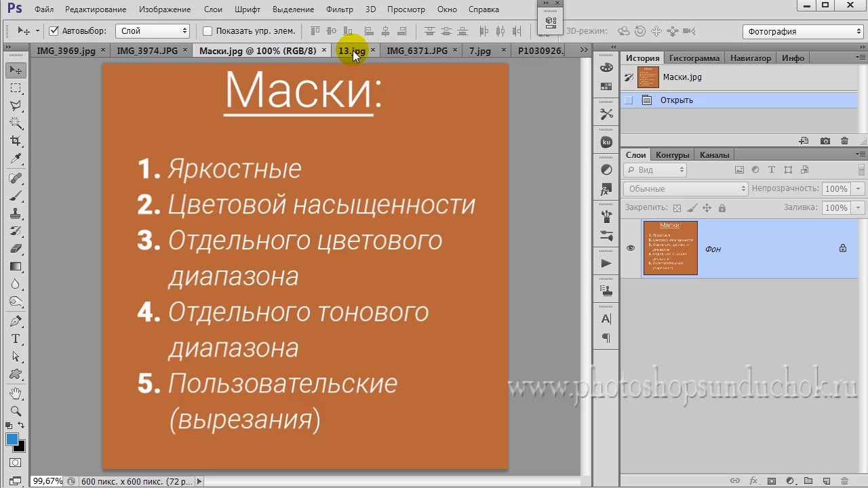Select the Lasso tool
868x488 pixels.
pyautogui.click(x=16, y=106)
